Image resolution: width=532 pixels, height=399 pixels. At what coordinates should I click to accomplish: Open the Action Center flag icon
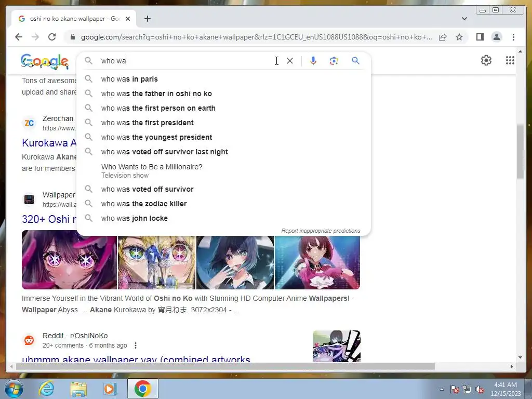454,389
